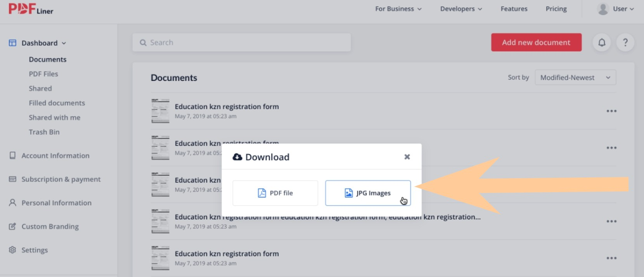Open the Developers dropdown menu
The image size is (644, 277).
click(461, 9)
